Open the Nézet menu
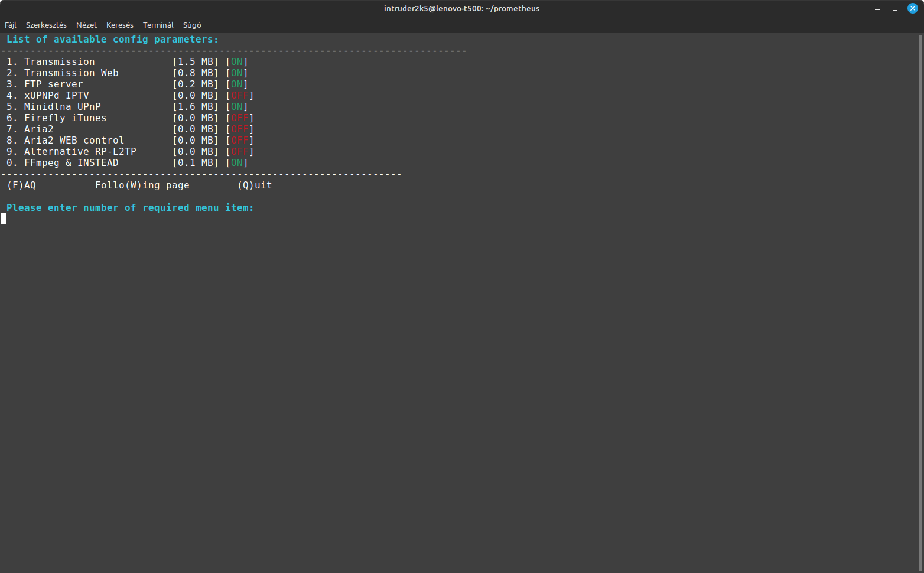The width and height of the screenshot is (924, 573). pos(86,25)
